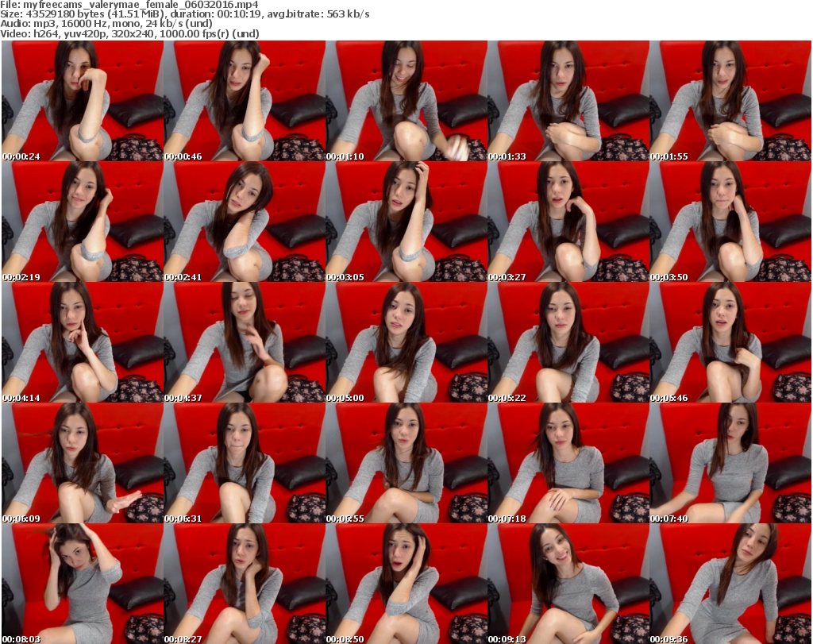Screen dimensions: 813x644
Task: Choose the thumbnail stamped 00:07:18
Action: [568, 463]
